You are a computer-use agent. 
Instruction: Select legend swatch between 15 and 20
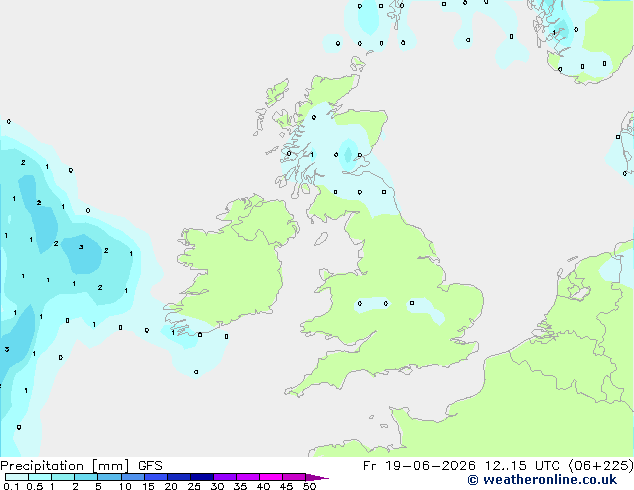[155, 477]
